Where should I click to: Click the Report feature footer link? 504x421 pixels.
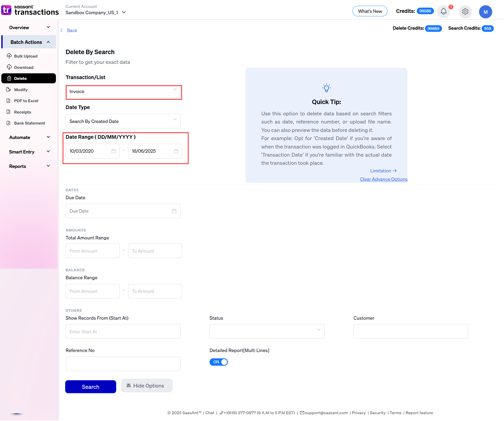click(419, 413)
